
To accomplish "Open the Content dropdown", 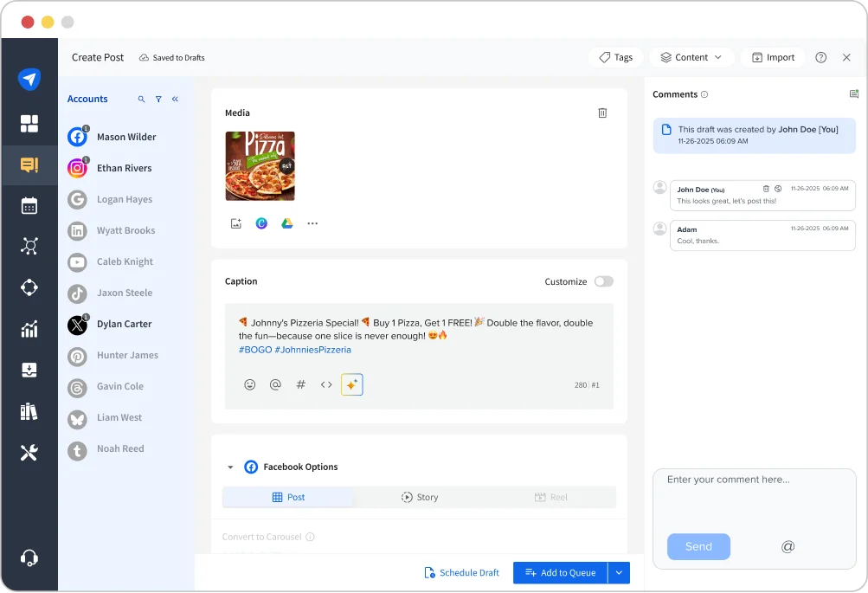I will click(691, 58).
